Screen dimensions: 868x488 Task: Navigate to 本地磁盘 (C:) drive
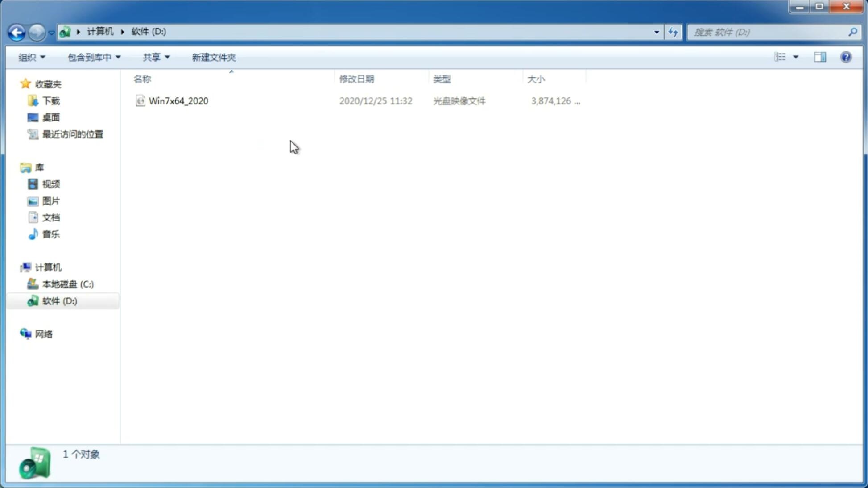pyautogui.click(x=67, y=284)
